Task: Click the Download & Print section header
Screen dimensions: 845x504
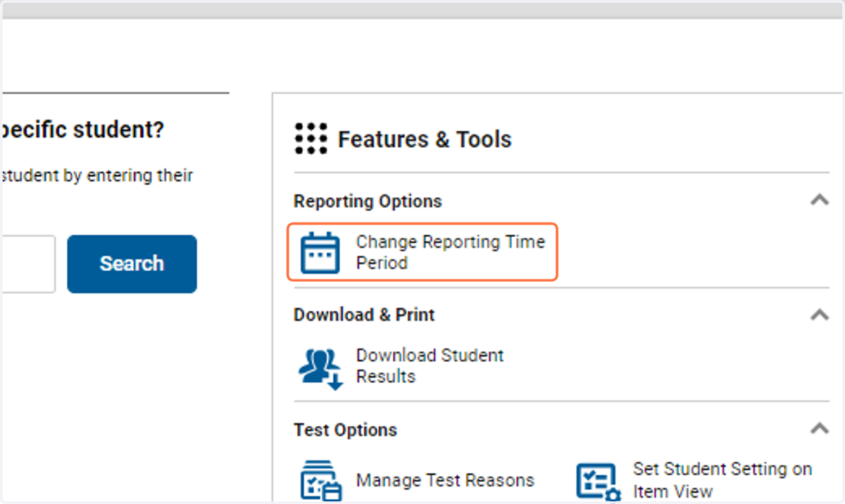Action: [x=364, y=315]
